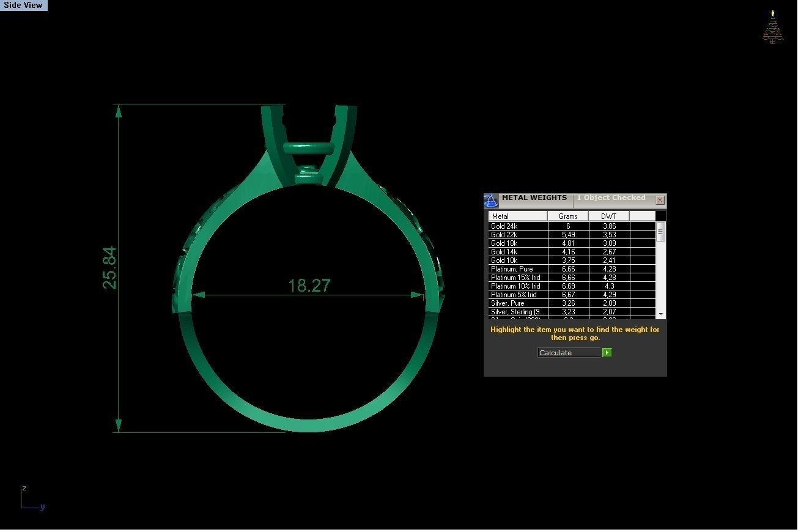Click the z-y axis indicator in viewport
The image size is (801, 532).
(x=32, y=498)
